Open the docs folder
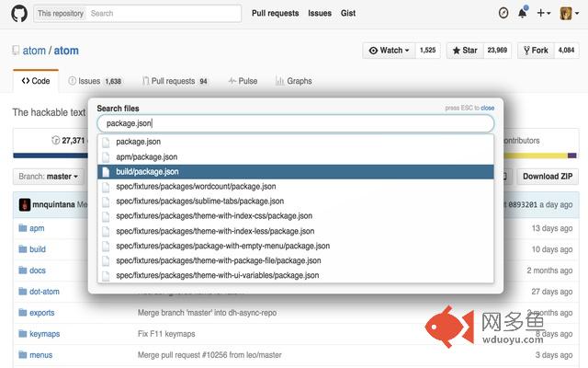Screen dimensions: 588x368 coord(38,270)
